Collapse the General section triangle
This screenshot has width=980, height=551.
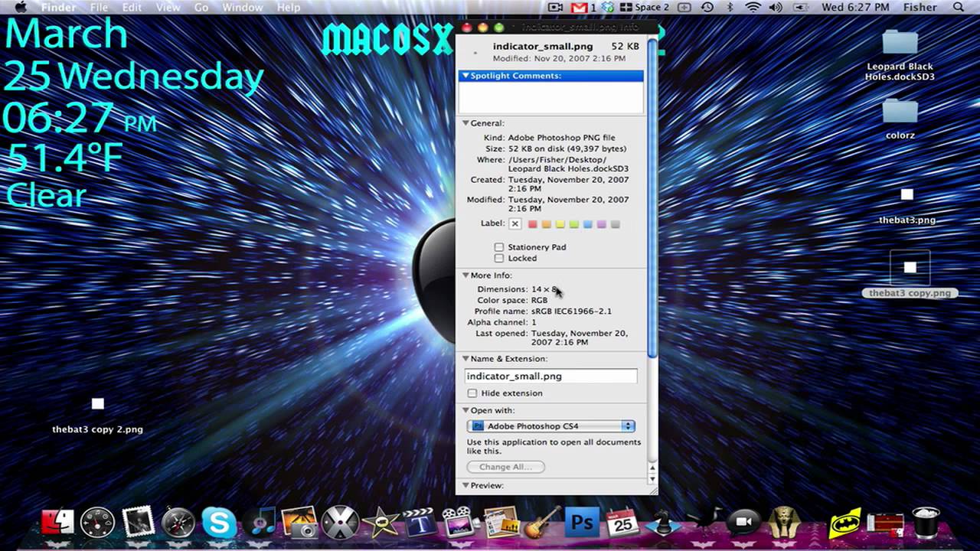[x=465, y=123]
